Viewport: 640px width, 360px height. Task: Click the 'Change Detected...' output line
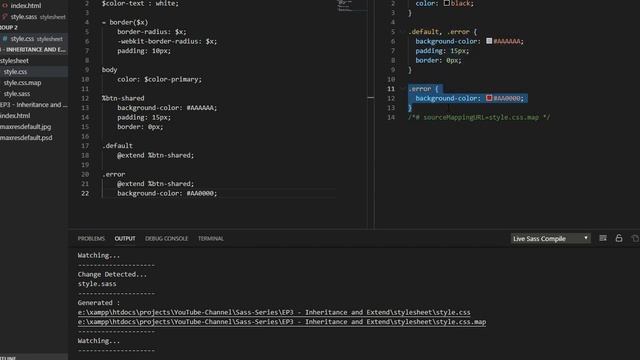coord(112,274)
